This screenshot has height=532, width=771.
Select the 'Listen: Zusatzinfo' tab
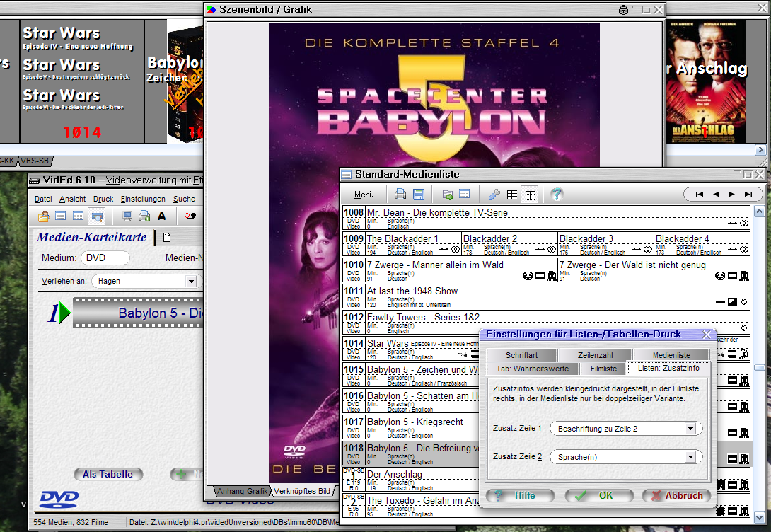pyautogui.click(x=668, y=368)
